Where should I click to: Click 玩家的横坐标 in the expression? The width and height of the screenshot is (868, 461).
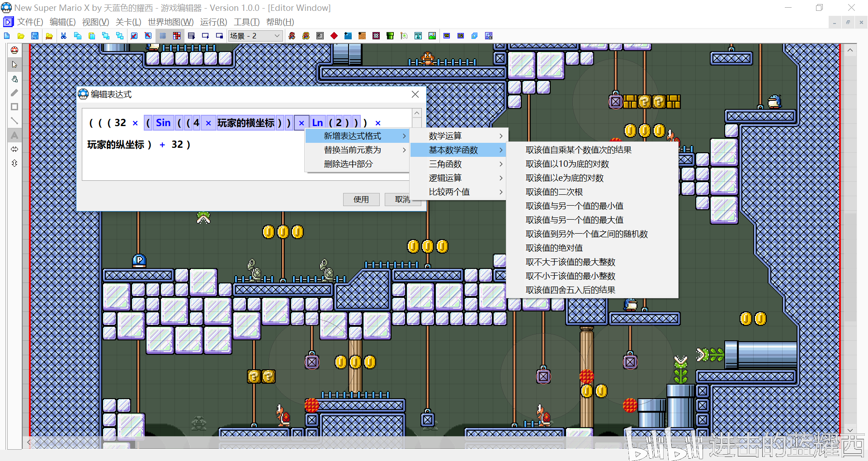(x=246, y=123)
